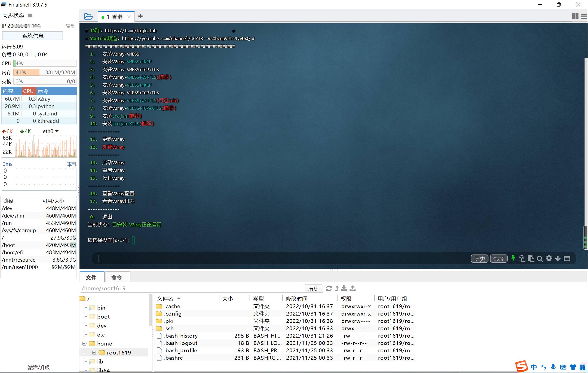Image resolution: width=588 pixels, height=373 pixels.
Task: Paste clipboard into terminal icon
Action: point(531,258)
